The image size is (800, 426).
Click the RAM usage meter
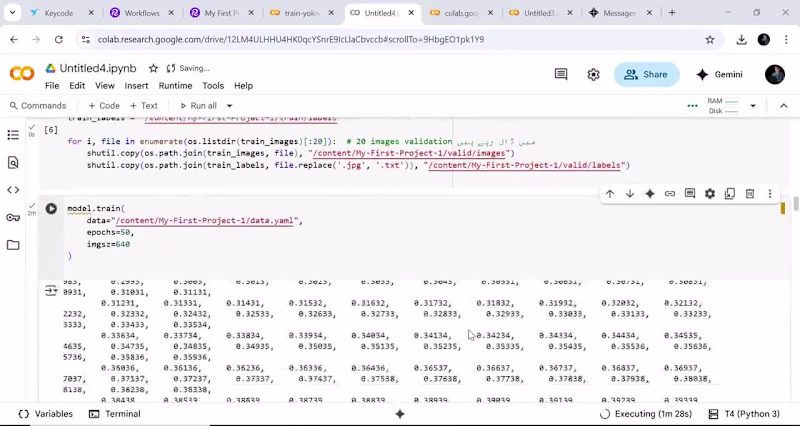coord(723,101)
